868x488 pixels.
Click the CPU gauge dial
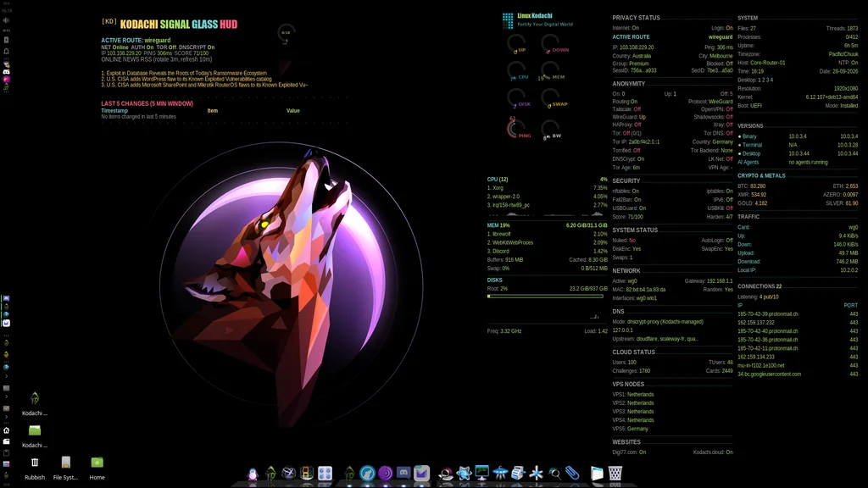(x=518, y=71)
